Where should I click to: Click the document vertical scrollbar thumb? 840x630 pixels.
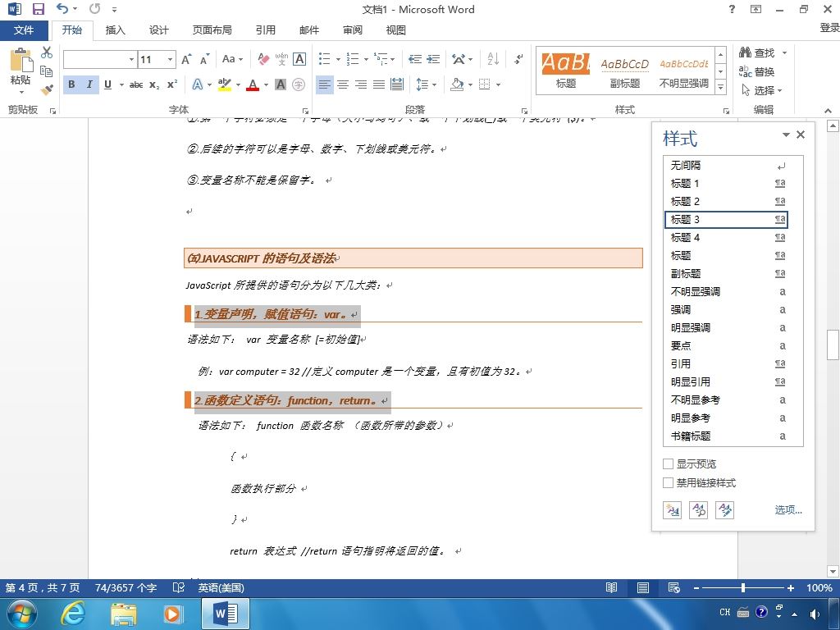click(x=833, y=345)
